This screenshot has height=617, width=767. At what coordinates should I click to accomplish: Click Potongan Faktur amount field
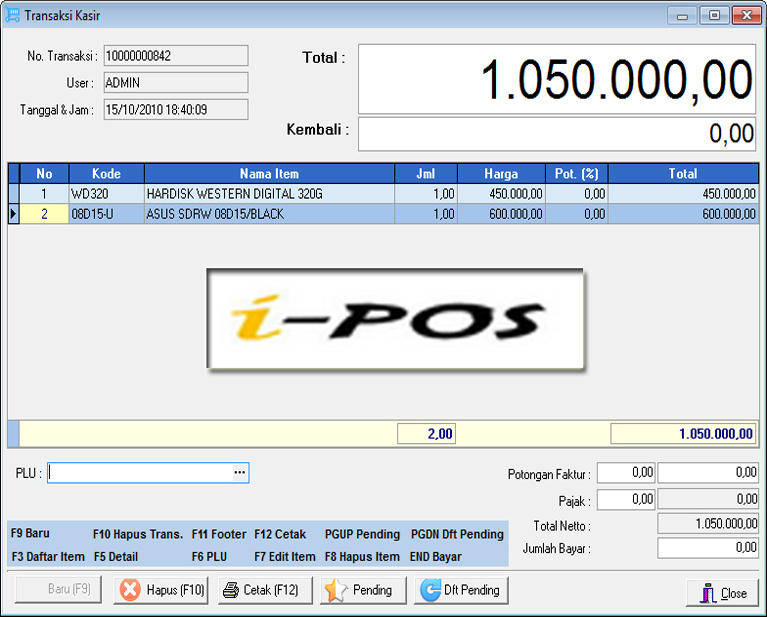point(708,473)
